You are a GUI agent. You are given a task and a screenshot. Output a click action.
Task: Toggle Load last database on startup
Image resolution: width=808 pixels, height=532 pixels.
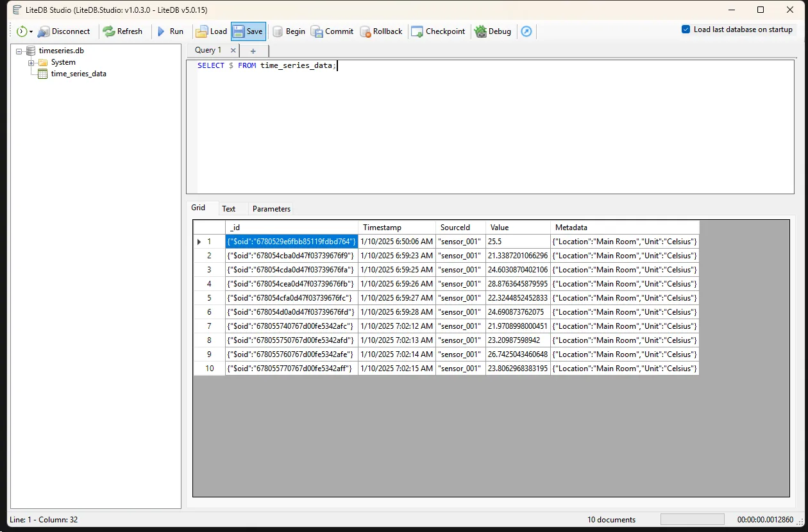pyautogui.click(x=686, y=29)
